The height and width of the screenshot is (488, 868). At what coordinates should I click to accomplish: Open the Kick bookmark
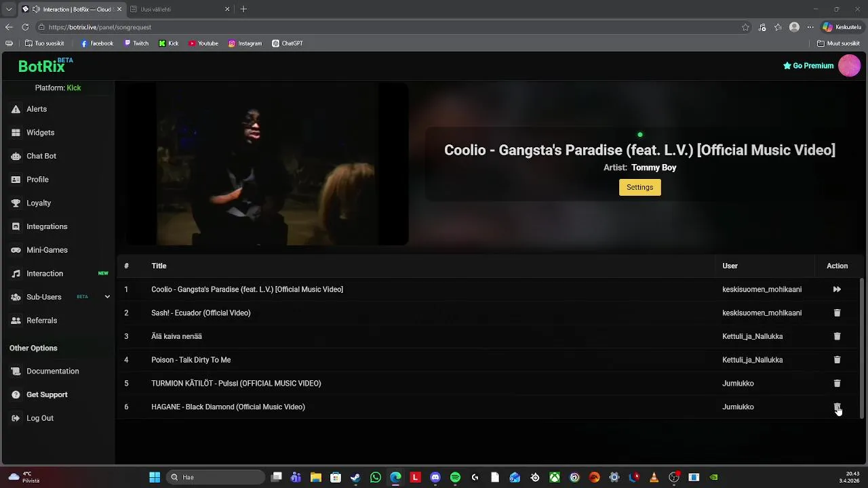coord(169,43)
